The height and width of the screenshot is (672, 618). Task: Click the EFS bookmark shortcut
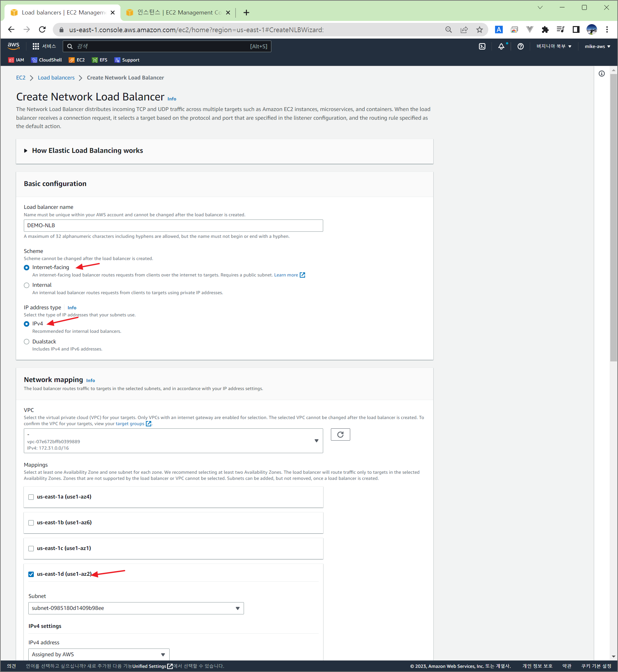[x=100, y=60]
